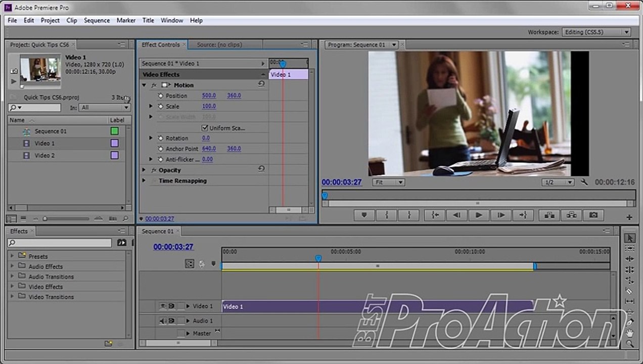Select the Track Select tool
Viewport: 643px width, 364px height.
coord(629,249)
